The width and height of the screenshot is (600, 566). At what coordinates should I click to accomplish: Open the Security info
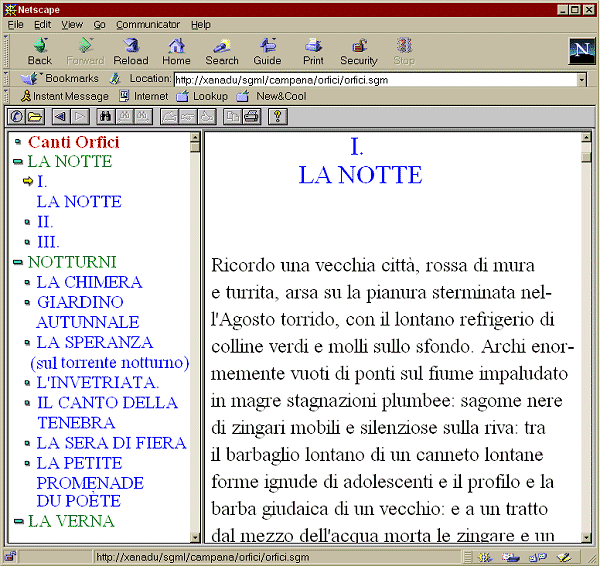click(358, 51)
